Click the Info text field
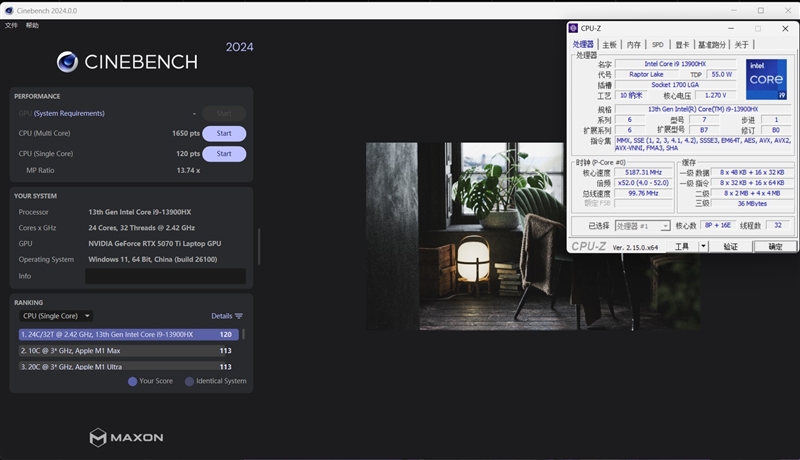The image size is (800, 460). coord(165,276)
